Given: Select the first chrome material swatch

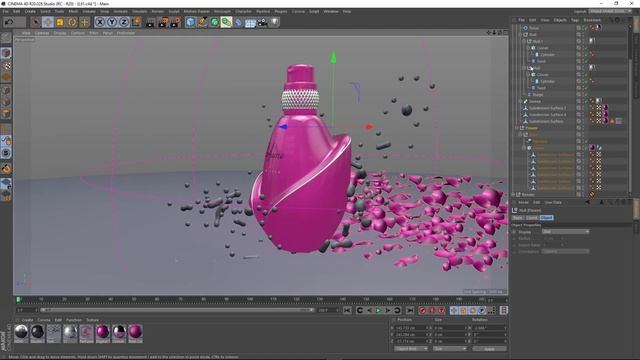Looking at the screenshot, I should click(21, 332).
